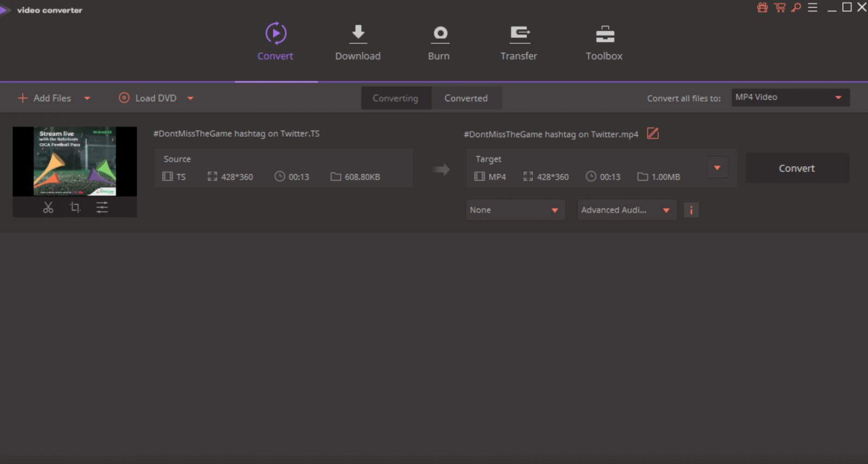Select the Converting tab
The image size is (868, 464).
395,98
